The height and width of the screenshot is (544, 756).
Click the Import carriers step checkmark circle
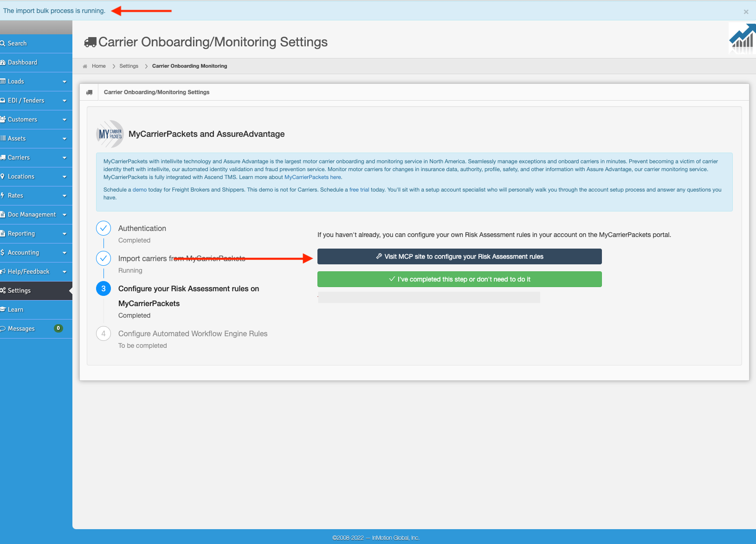point(103,258)
